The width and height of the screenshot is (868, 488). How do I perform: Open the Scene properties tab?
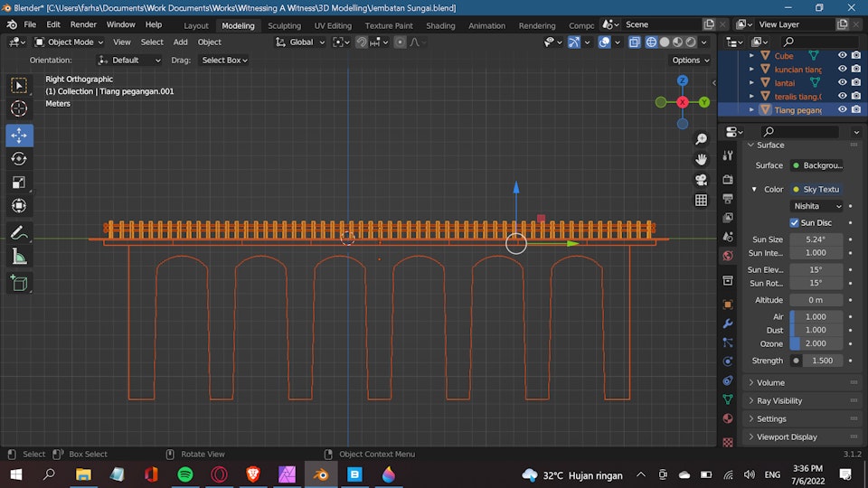tap(728, 236)
